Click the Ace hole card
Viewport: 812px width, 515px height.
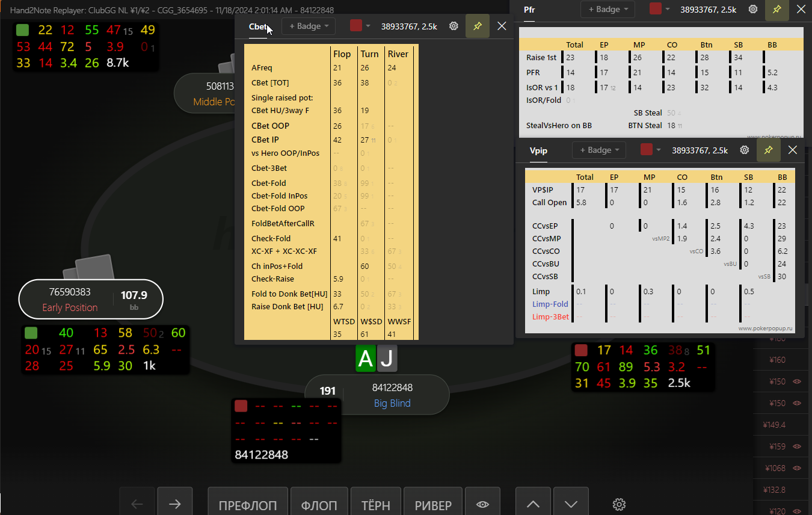[366, 359]
